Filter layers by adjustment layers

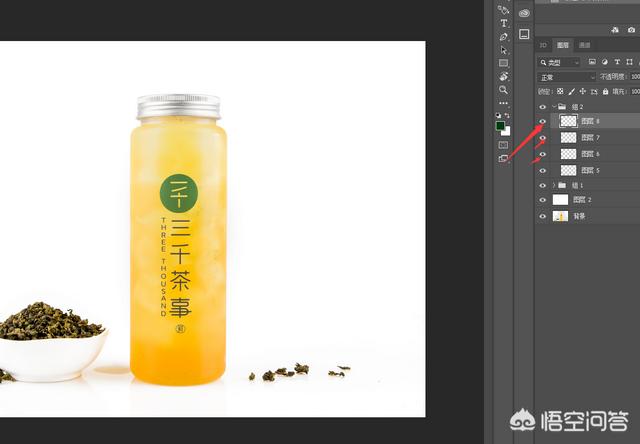[x=605, y=62]
